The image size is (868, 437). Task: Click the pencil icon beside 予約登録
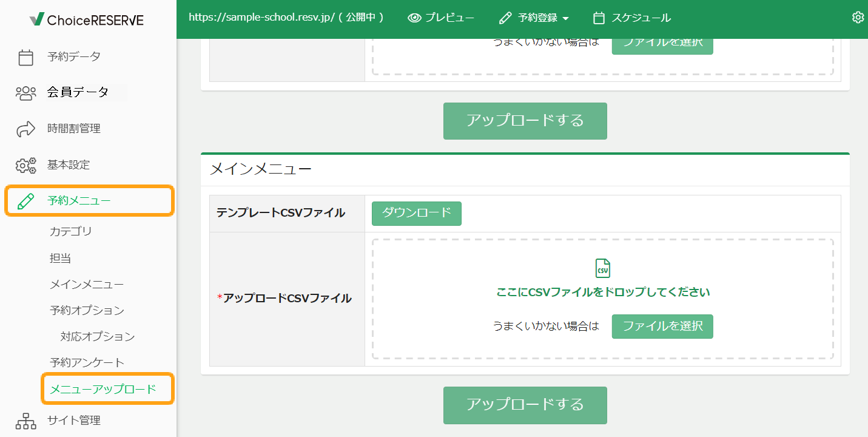[x=505, y=18]
